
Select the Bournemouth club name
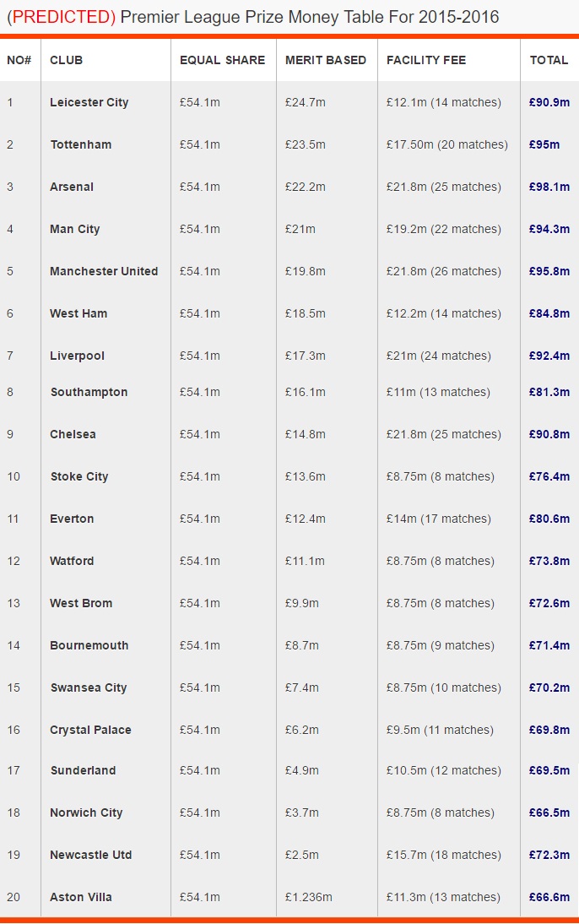pos(89,645)
